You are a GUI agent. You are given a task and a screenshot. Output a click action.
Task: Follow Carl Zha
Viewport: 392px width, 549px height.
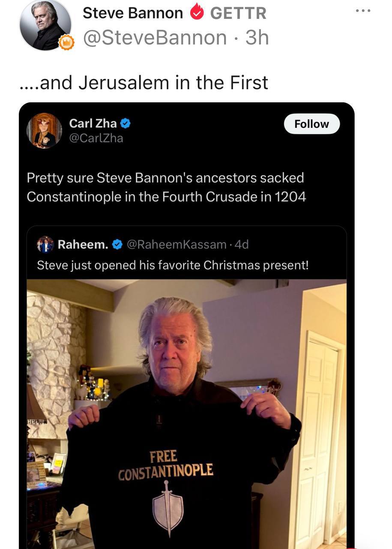click(x=311, y=124)
